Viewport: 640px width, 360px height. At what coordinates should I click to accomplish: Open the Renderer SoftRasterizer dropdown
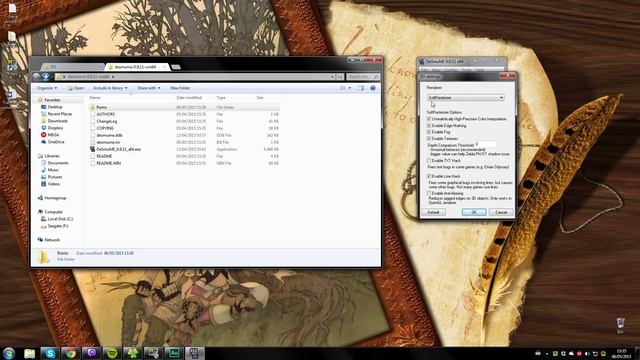466,98
